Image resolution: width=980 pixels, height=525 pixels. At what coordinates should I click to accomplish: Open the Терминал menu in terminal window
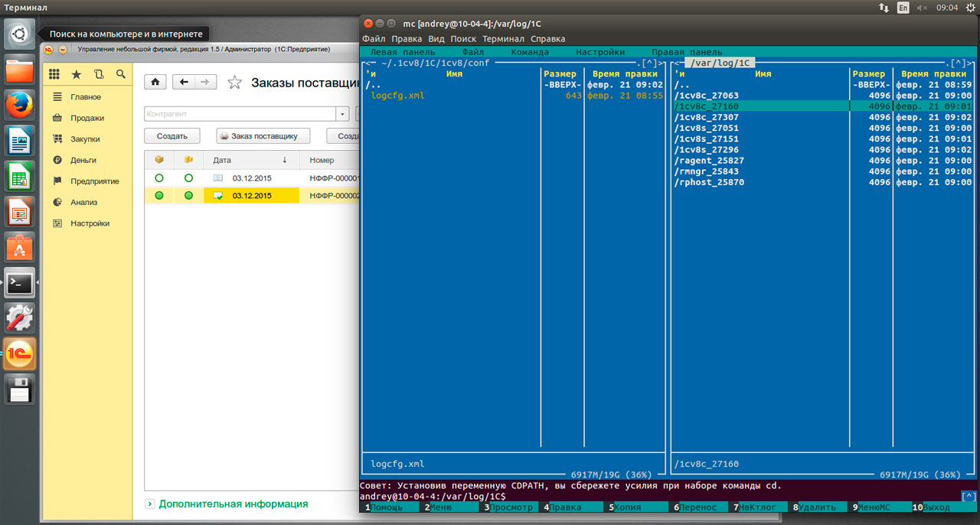pyautogui.click(x=503, y=38)
